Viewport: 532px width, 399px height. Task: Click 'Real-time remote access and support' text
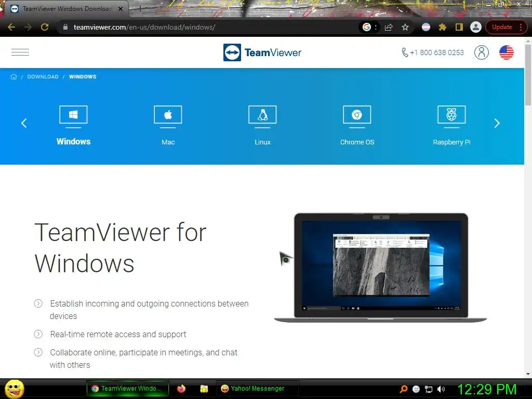pyautogui.click(x=118, y=334)
